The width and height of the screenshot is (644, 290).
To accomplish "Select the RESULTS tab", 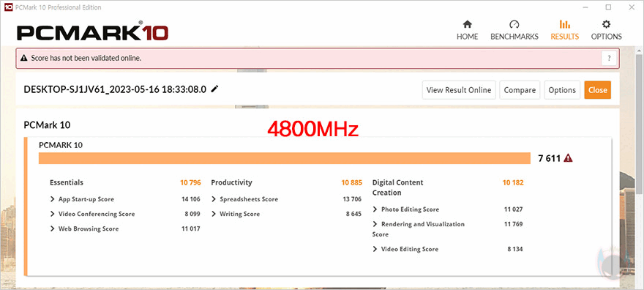I will click(x=565, y=30).
